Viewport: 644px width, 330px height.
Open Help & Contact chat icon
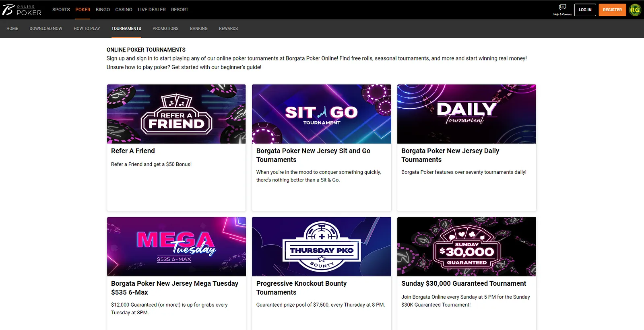click(x=562, y=8)
